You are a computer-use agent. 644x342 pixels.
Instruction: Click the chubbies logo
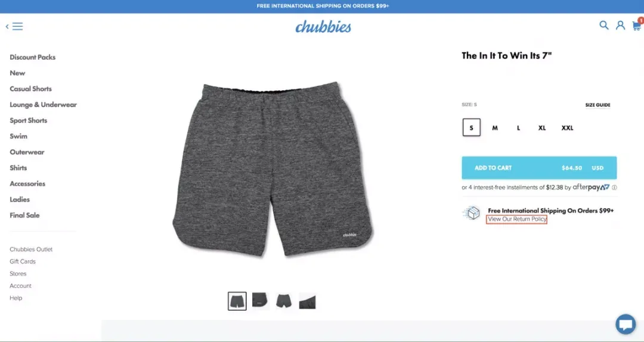323,27
